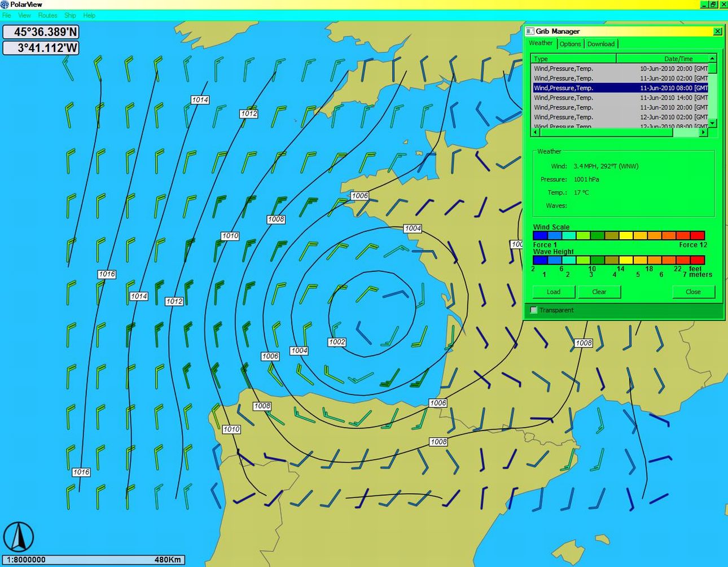Click left arrow of horizontal list scrollbar
Screen dimensions: 728x567
click(536, 133)
